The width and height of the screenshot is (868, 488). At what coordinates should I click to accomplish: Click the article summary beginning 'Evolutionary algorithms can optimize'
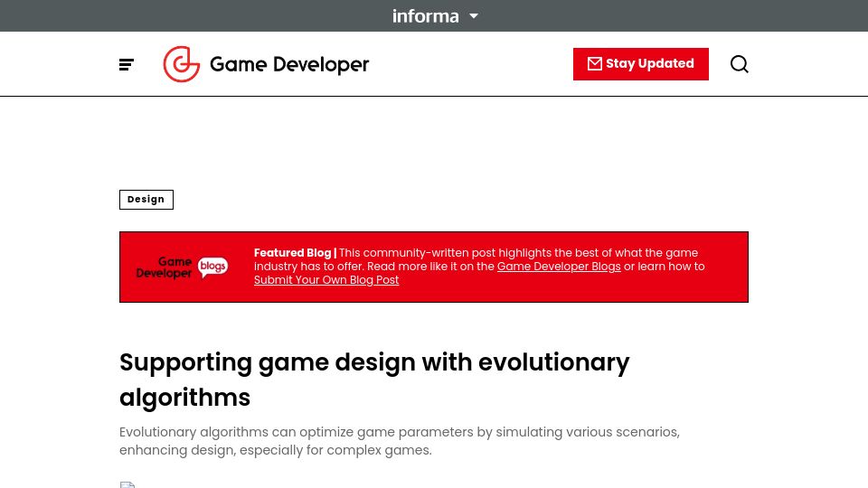click(399, 441)
